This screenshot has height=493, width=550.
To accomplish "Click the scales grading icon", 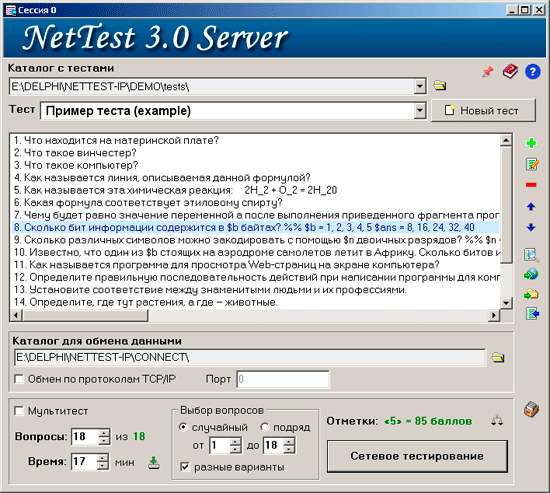I will coord(497,420).
